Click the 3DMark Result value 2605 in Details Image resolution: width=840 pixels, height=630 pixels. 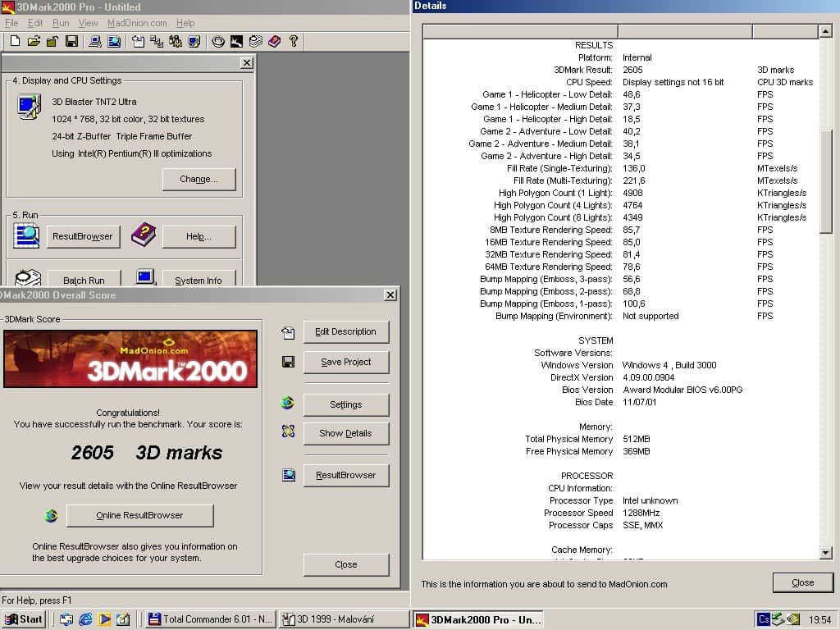pos(632,70)
